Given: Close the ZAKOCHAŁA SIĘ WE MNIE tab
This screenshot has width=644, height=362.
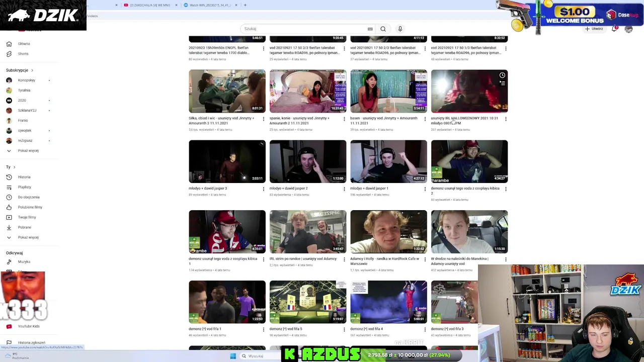Looking at the screenshot, I should click(176, 5).
